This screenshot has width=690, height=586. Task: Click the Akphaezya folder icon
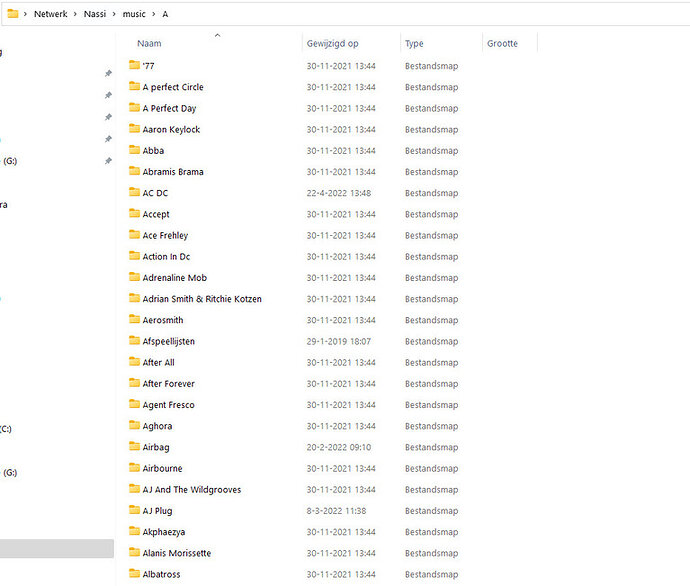tap(134, 531)
